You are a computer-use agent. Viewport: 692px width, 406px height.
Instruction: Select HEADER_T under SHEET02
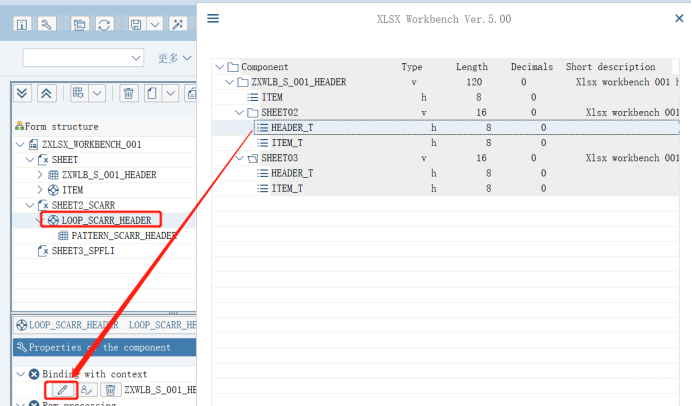pyautogui.click(x=292, y=128)
